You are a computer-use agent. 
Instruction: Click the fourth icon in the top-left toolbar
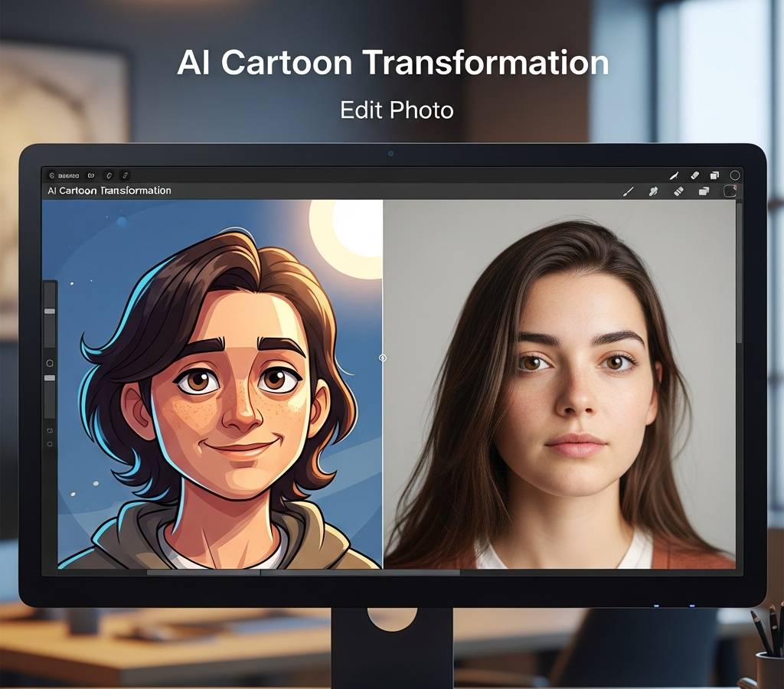tap(126, 175)
